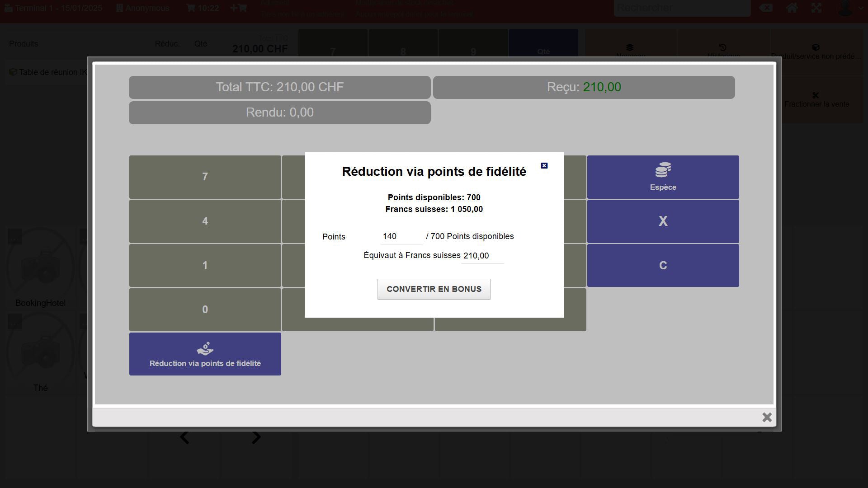The width and height of the screenshot is (868, 488).
Task: Click the add-to-cart plus icon
Action: [x=238, y=8]
